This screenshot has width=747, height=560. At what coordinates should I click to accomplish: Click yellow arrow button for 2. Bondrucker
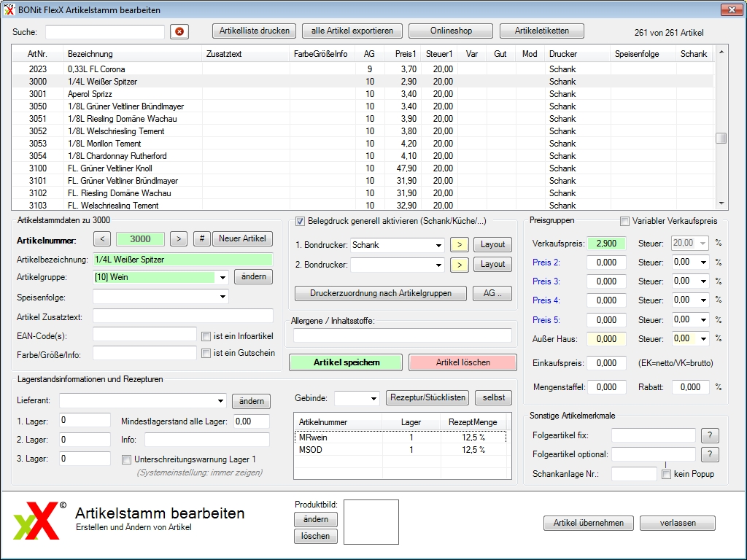click(x=460, y=264)
